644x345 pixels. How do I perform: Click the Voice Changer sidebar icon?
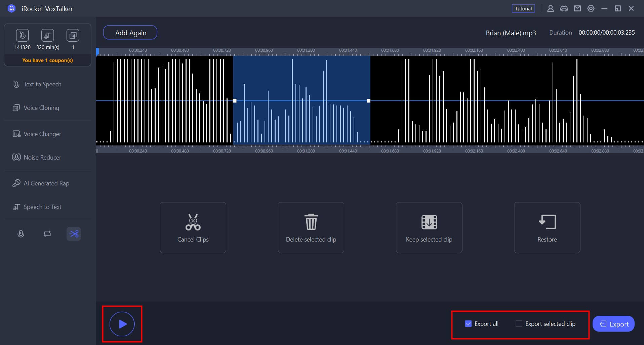point(16,134)
